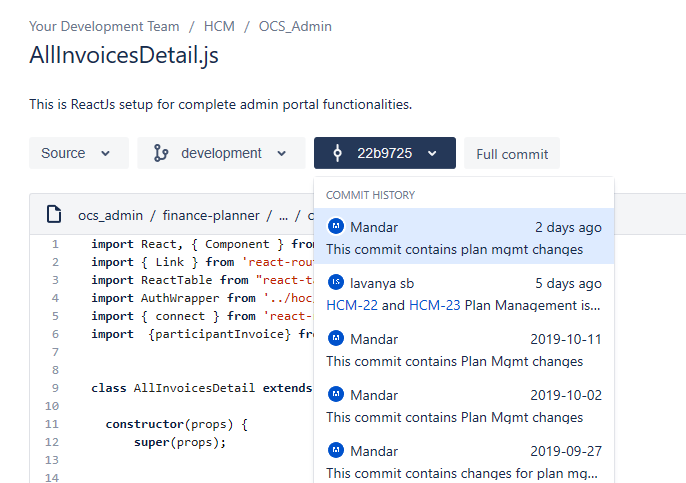Click the commit node icon beside 22b9725
This screenshot has height=483, width=686.
pos(337,153)
